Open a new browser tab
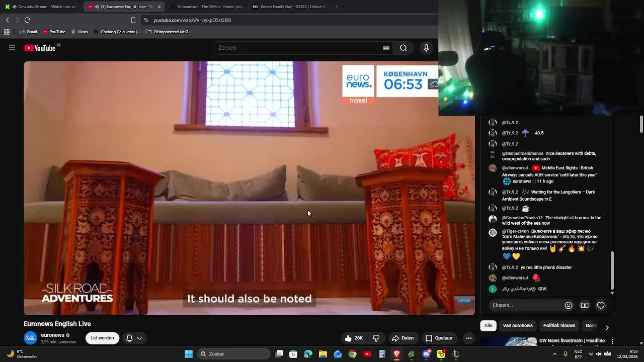644x362 pixels. click(336, 7)
